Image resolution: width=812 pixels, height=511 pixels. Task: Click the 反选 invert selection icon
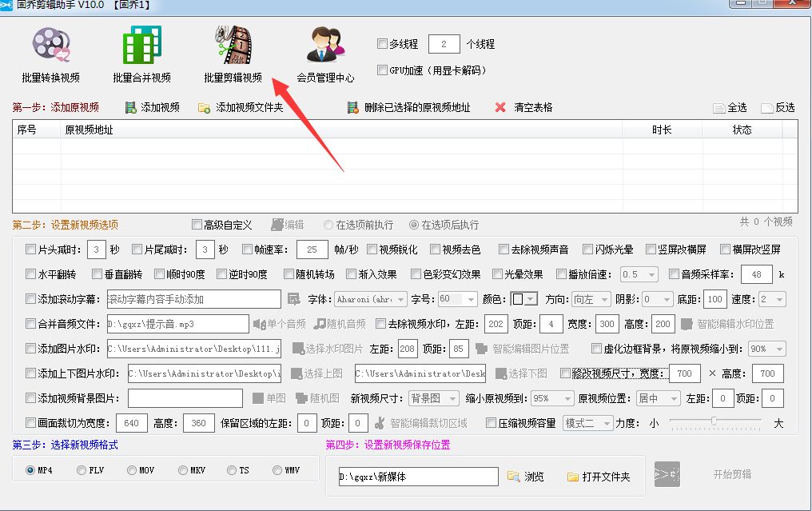(x=767, y=108)
